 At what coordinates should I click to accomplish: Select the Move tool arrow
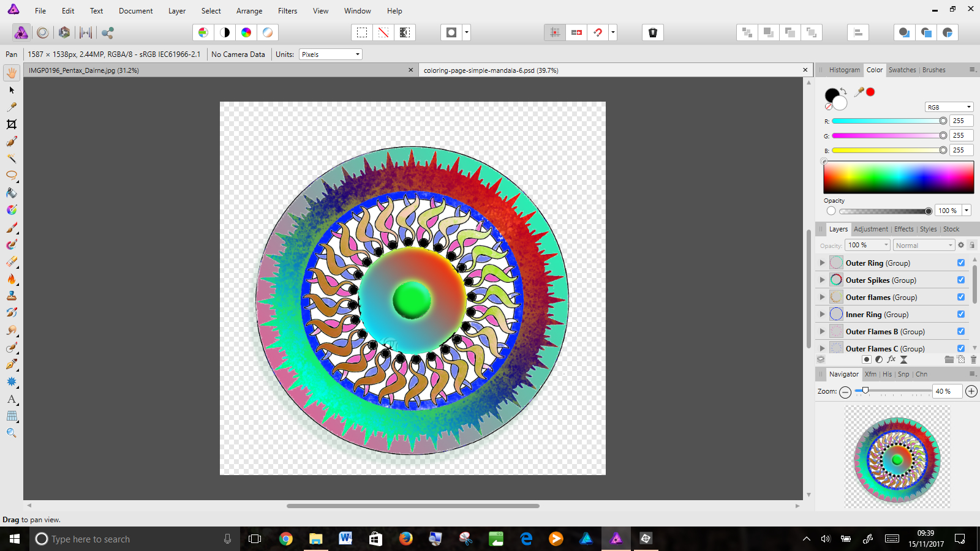12,90
